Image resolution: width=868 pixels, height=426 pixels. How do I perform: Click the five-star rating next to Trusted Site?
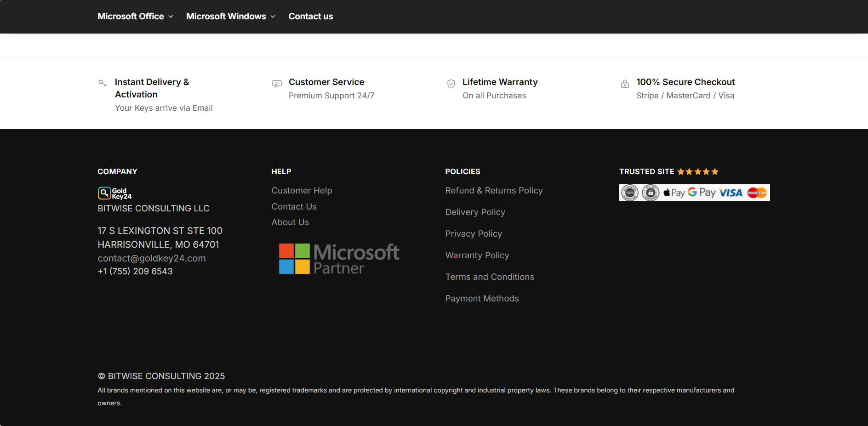coord(697,171)
